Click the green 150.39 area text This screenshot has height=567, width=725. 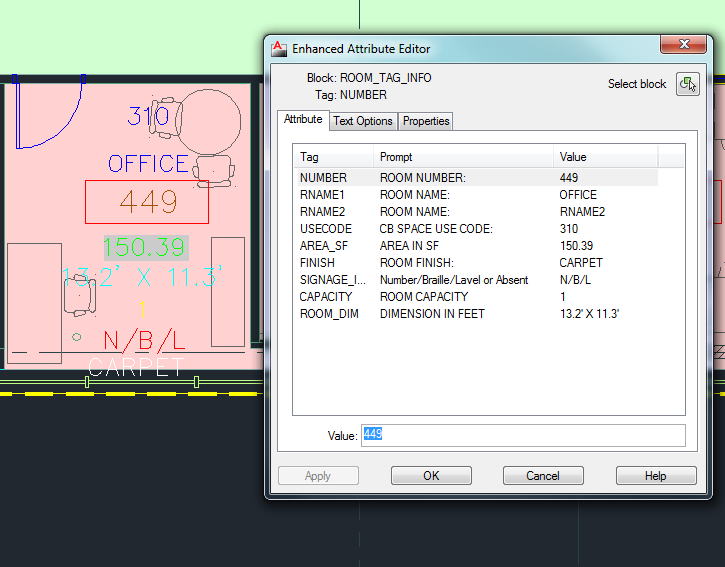pos(145,247)
